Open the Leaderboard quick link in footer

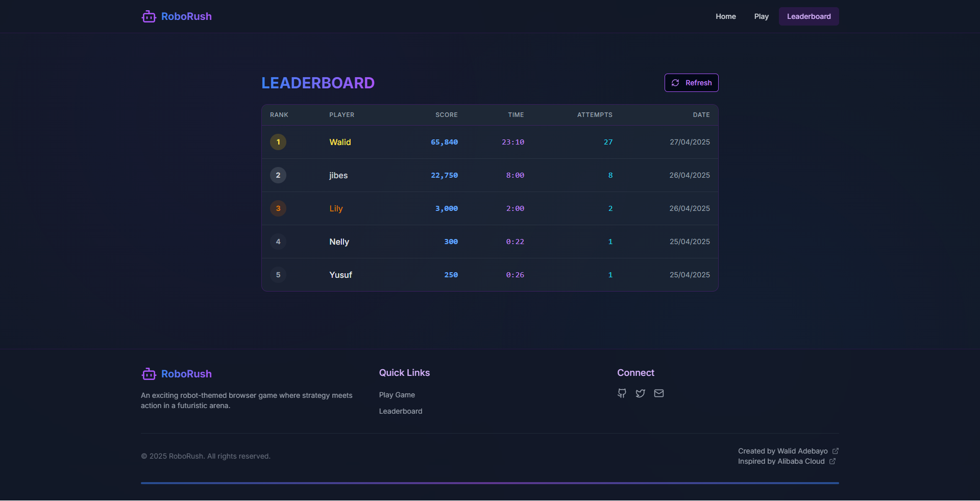401,411
